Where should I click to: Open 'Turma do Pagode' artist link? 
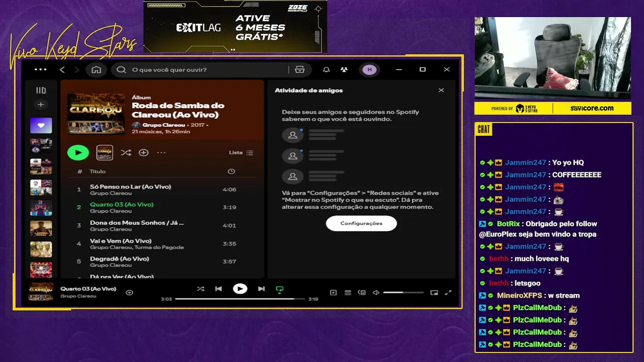point(159,247)
